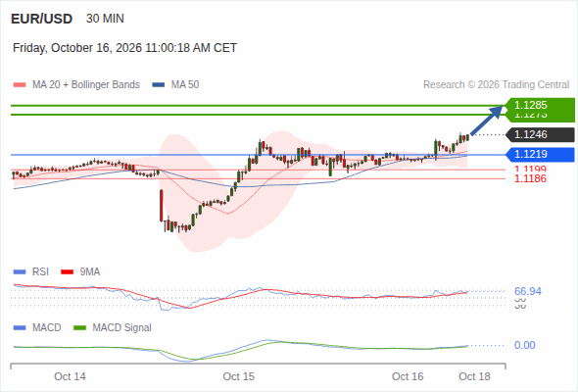This screenshot has width=578, height=392.
Task: Click the 1.1186 red support label
Action: [530, 179]
